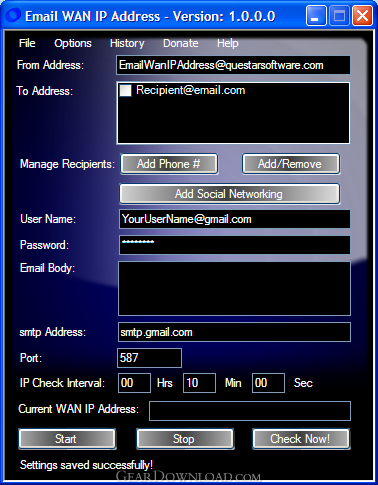Image resolution: width=378 pixels, height=485 pixels.
Task: Click the From Address field
Action: [233, 65]
